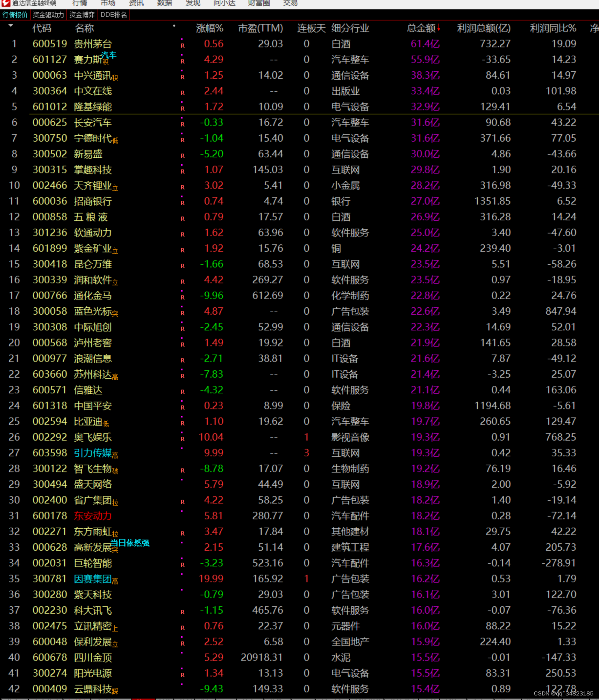Select the blue 因赛集团 stock name

pos(93,579)
